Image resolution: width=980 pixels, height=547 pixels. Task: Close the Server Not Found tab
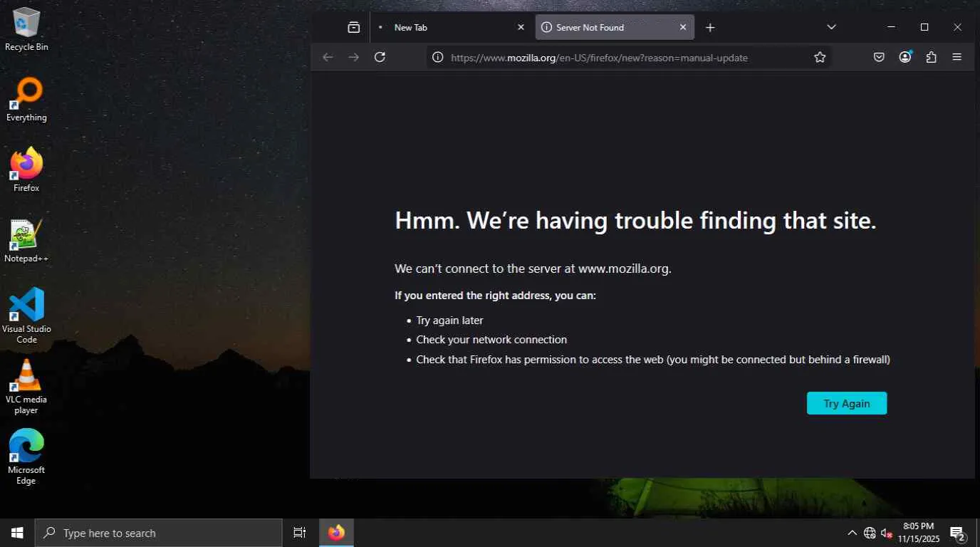point(683,27)
